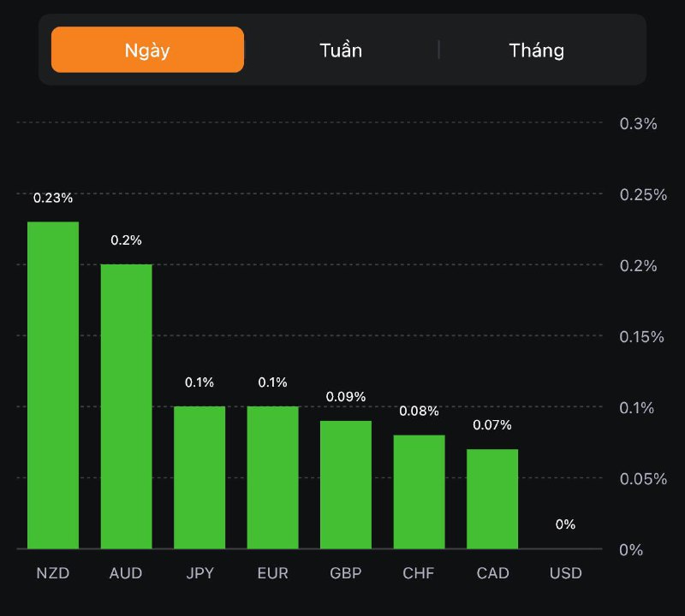Select the EUR bar in chart
The height and width of the screenshot is (616, 685).
tap(273, 477)
